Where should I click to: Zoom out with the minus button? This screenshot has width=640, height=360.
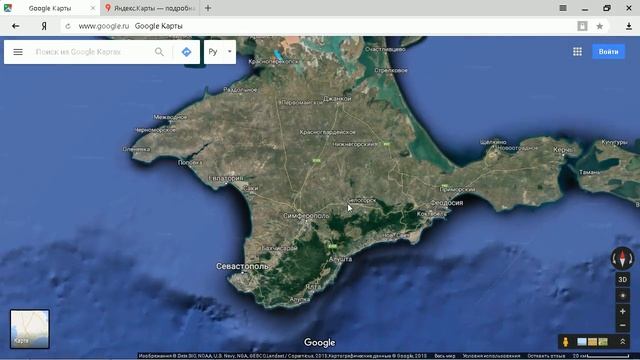(x=622, y=325)
